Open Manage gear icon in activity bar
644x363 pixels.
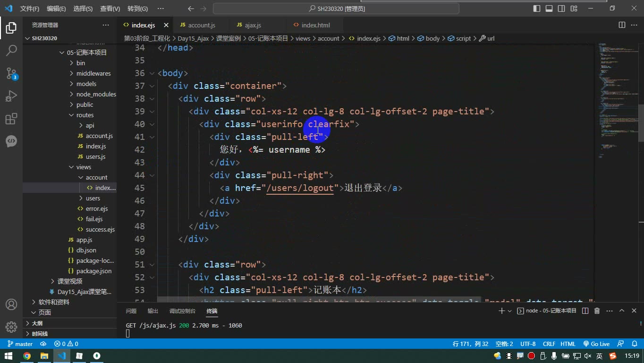[x=11, y=327]
